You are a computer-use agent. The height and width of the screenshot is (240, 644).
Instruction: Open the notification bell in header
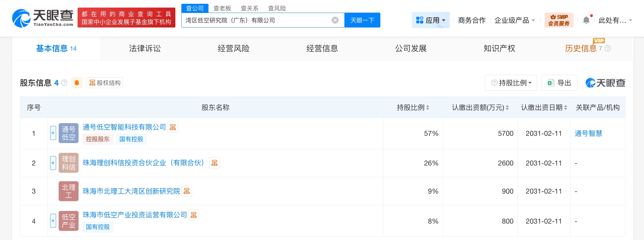586,20
